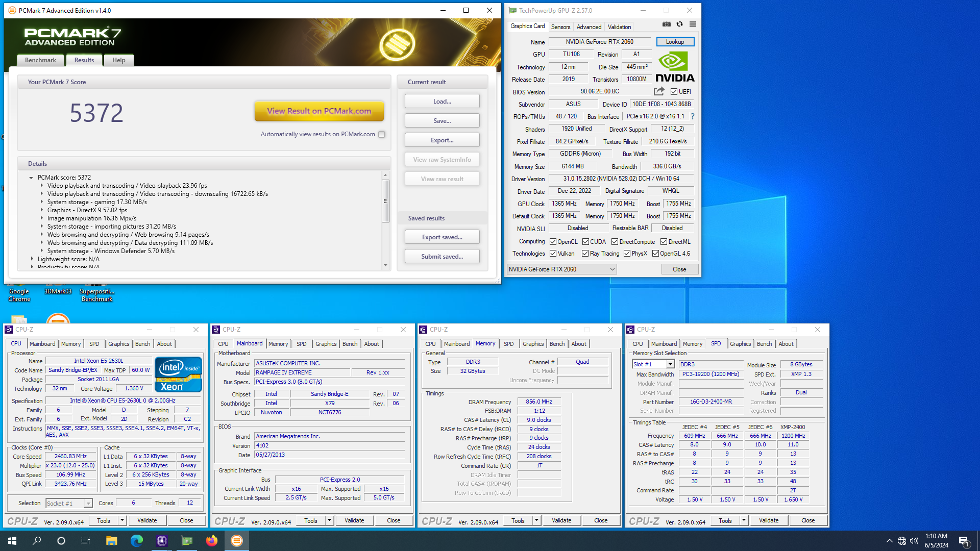Open the network tray icon

tap(902, 541)
